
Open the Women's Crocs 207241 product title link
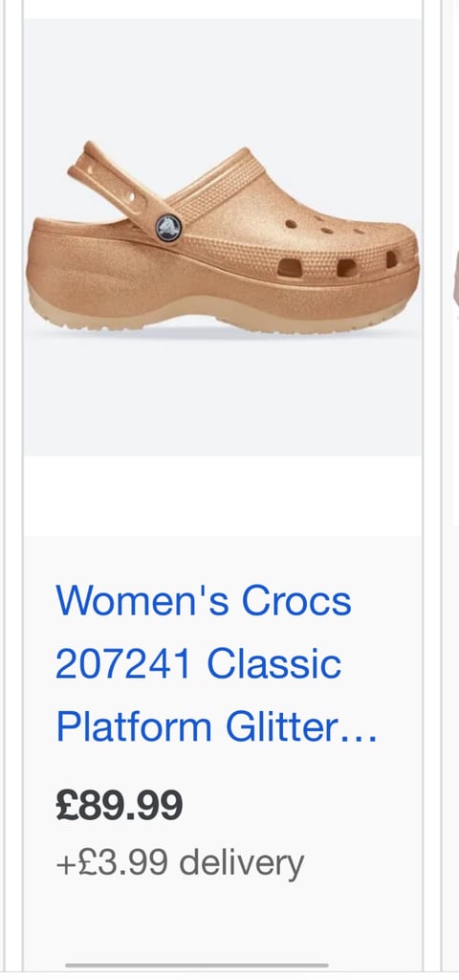[x=216, y=664]
